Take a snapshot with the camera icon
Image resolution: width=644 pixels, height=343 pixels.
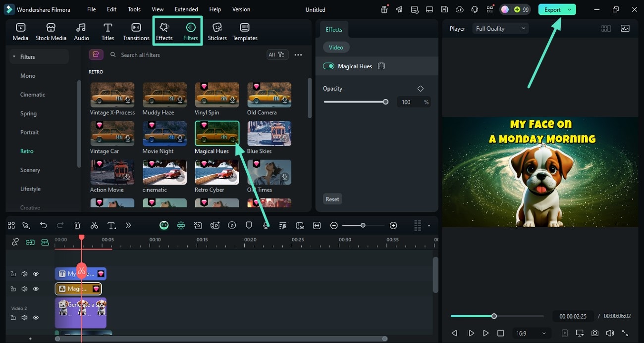(x=595, y=333)
